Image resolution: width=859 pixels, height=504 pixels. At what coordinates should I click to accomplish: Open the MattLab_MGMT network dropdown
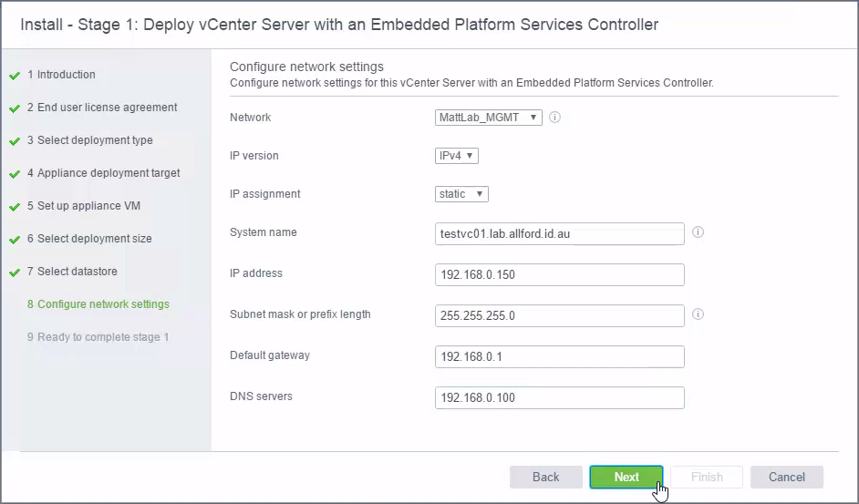488,118
